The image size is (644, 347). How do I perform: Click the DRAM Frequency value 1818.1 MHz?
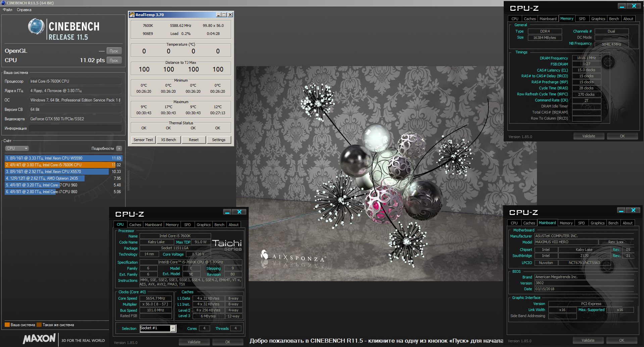(x=586, y=58)
